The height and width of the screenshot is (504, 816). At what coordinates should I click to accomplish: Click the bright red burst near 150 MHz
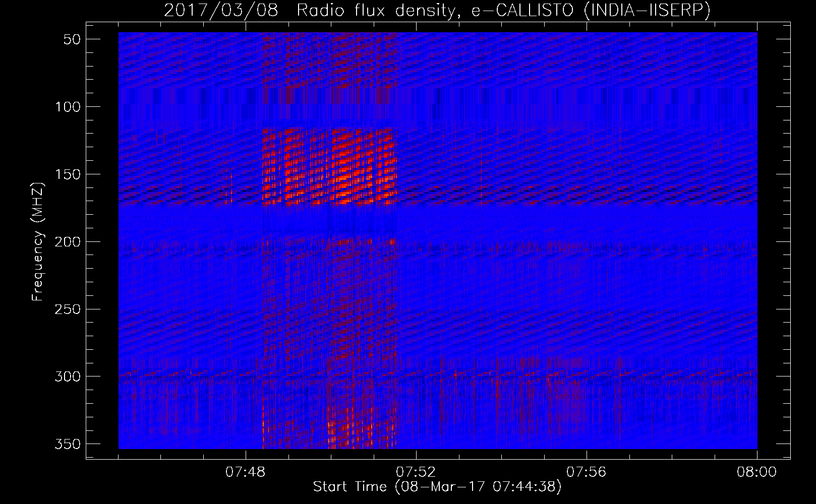[x=329, y=166]
